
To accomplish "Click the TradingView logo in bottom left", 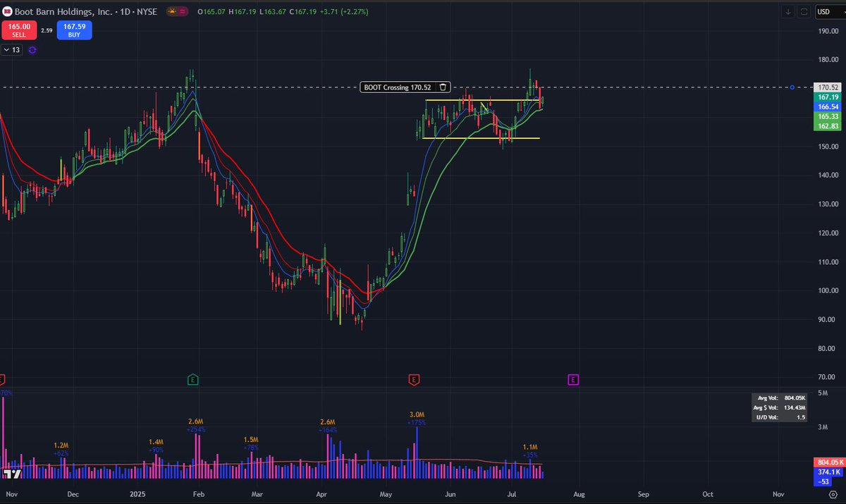I will point(12,474).
